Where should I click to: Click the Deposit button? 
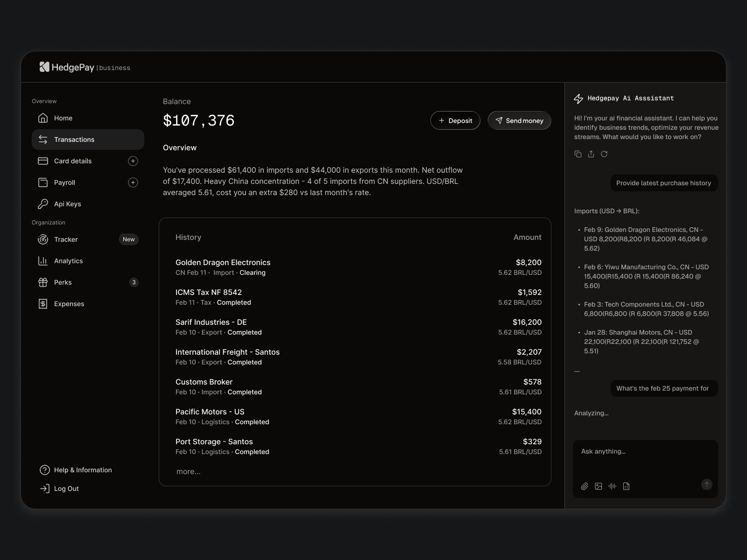455,120
